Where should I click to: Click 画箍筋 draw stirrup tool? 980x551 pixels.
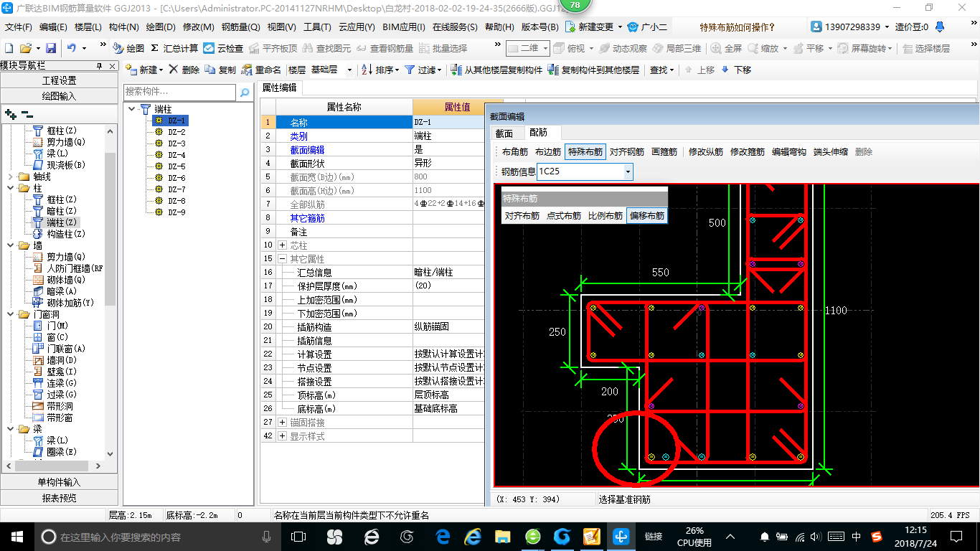[664, 152]
